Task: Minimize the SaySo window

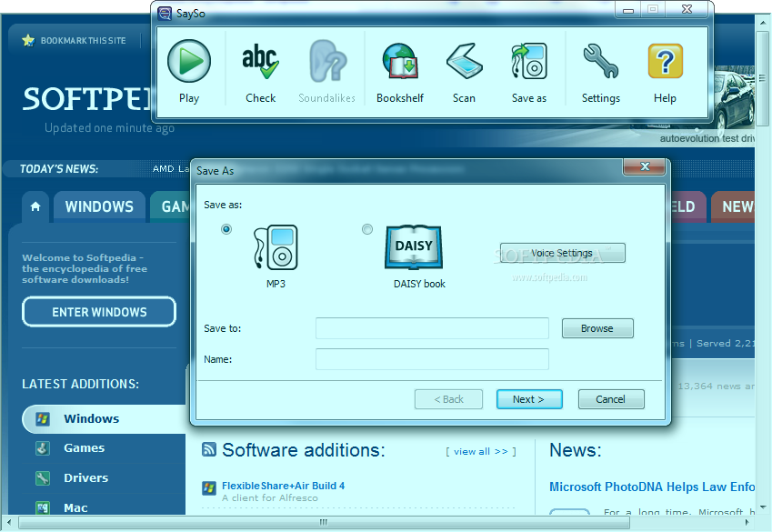Action: tap(627, 10)
